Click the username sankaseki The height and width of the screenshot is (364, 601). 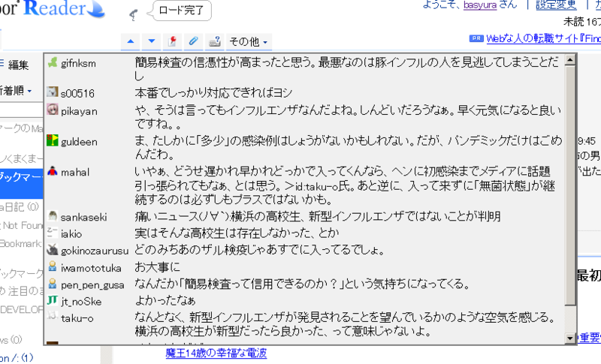point(83,217)
